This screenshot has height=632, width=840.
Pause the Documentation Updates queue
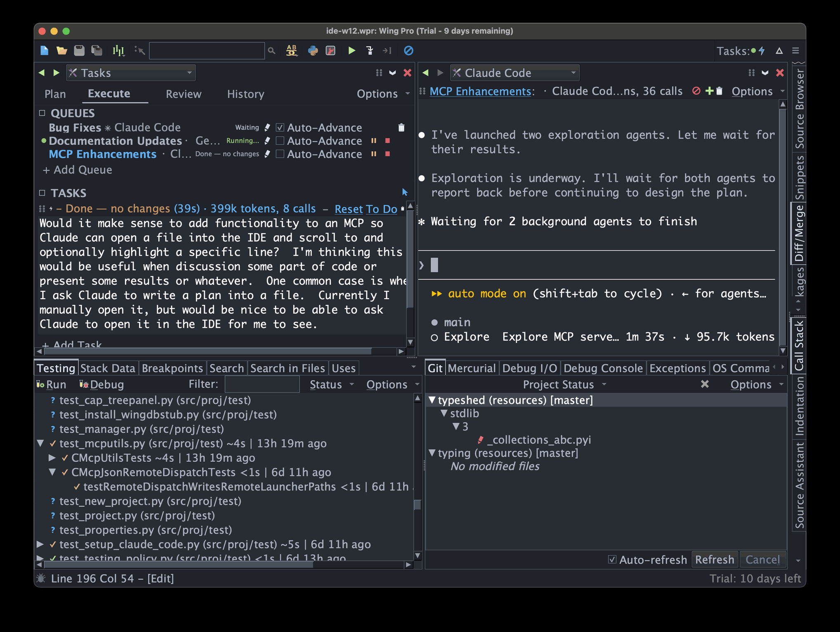374,141
